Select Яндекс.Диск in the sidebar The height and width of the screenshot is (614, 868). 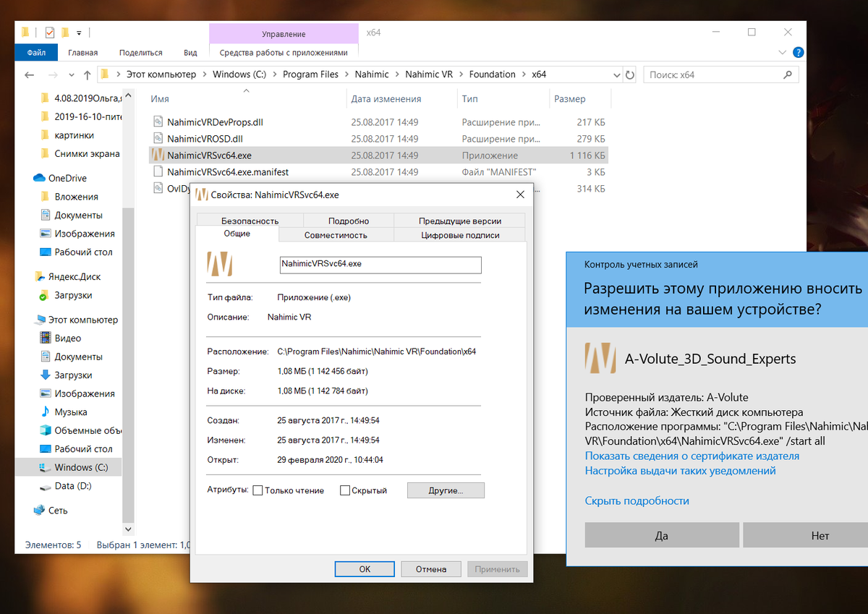(x=74, y=276)
